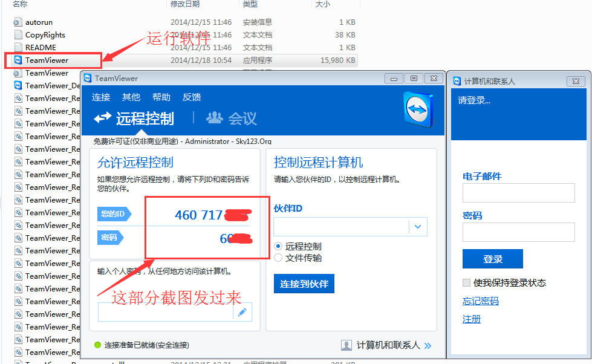This screenshot has width=592, height=364.
Task: Click the TeamViewer title bar logo icon
Action: [x=88, y=78]
